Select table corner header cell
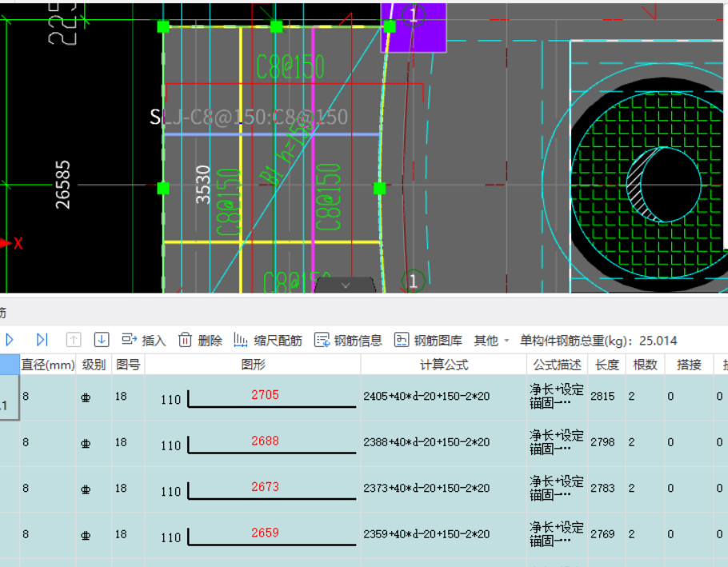728x567 pixels. (10, 365)
